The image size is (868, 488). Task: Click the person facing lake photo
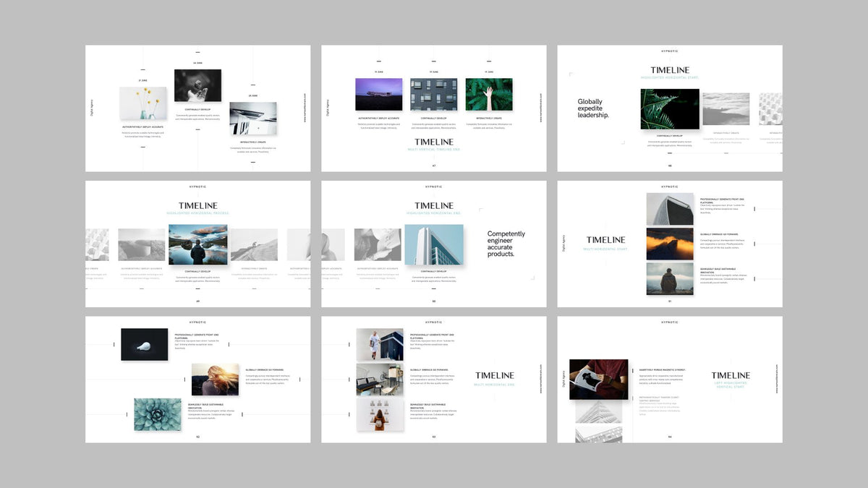[198, 244]
